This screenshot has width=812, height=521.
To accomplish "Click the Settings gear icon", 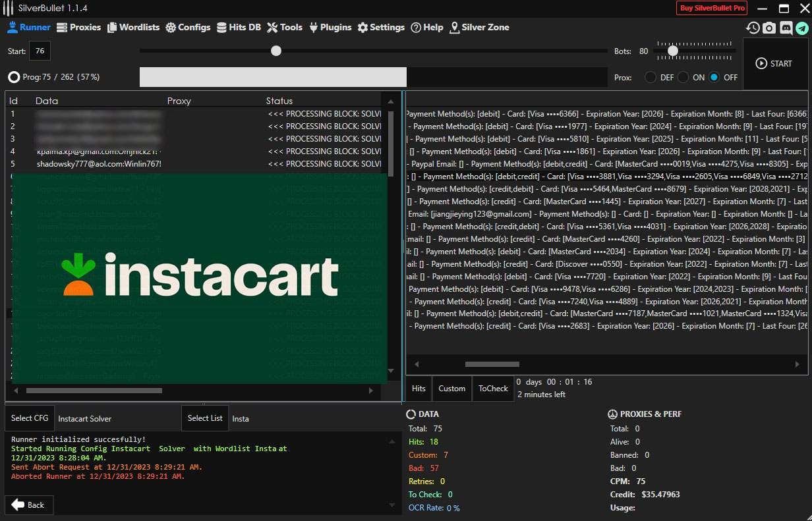I will (362, 27).
